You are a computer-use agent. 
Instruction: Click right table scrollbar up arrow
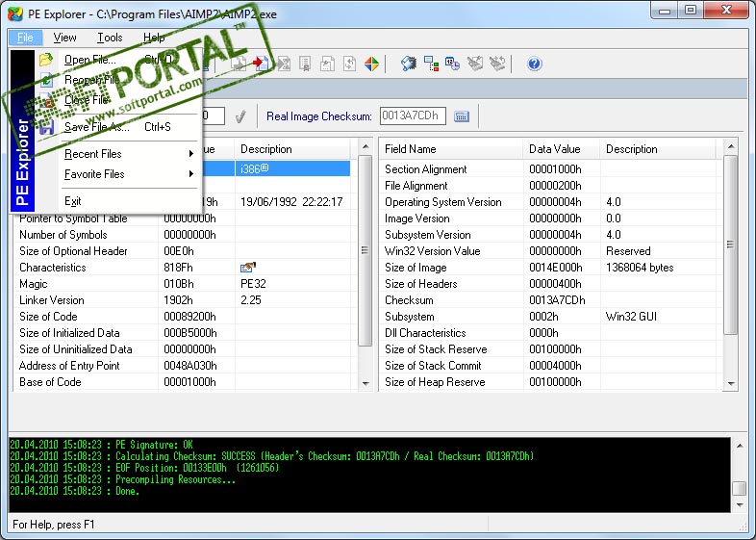pyautogui.click(x=731, y=146)
